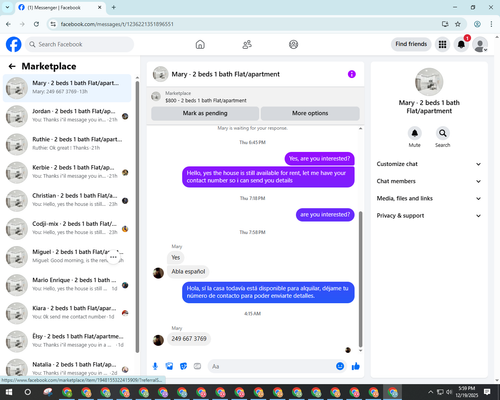The image size is (500, 400).
Task: Open the more options ellipsis on Miguel chat
Action: click(x=113, y=257)
